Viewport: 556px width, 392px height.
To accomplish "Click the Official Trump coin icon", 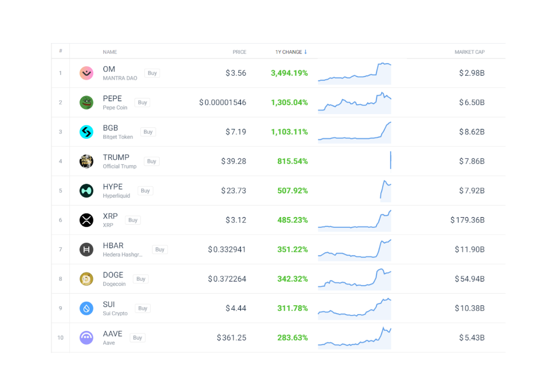I will click(86, 161).
